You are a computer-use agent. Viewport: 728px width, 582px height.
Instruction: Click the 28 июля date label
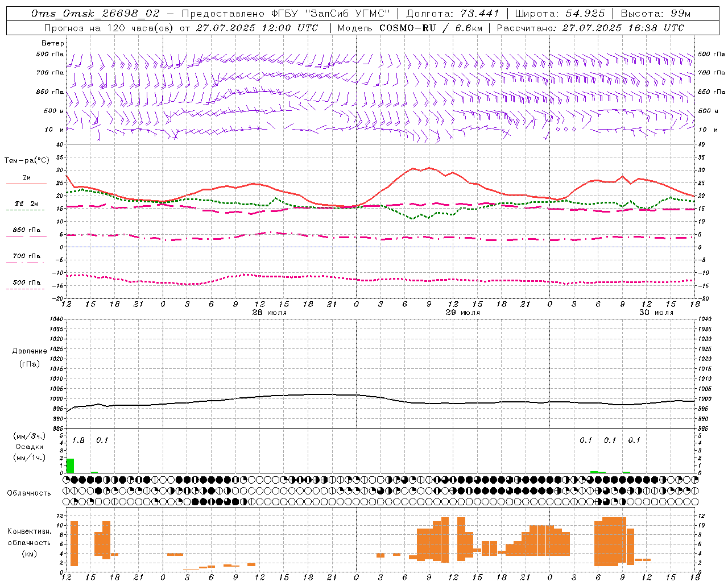click(270, 313)
